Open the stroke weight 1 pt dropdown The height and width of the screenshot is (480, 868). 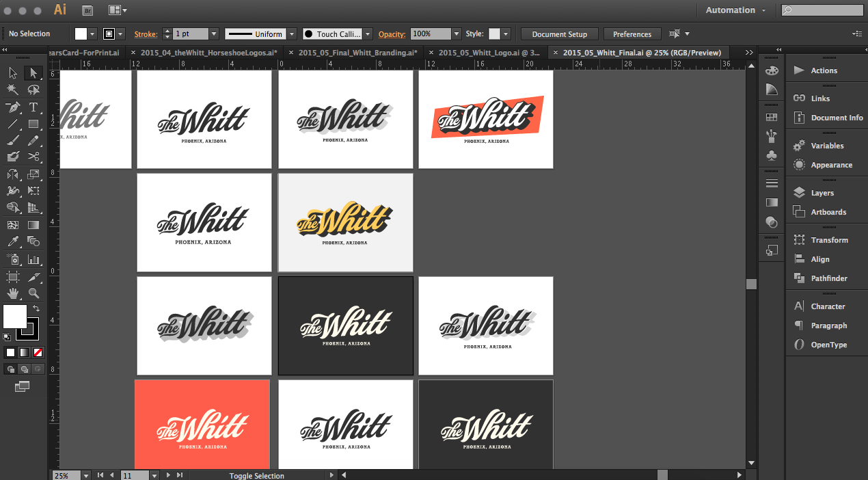214,34
